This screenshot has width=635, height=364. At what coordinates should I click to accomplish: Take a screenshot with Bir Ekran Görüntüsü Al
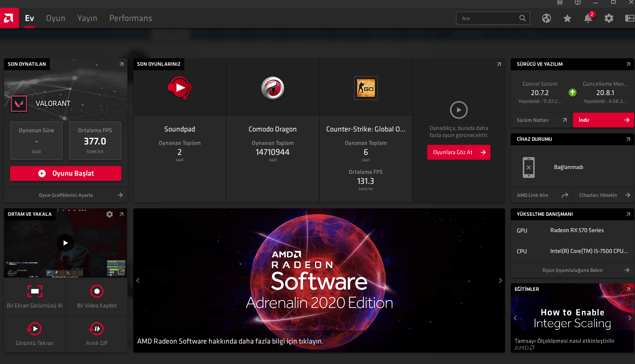[35, 296]
